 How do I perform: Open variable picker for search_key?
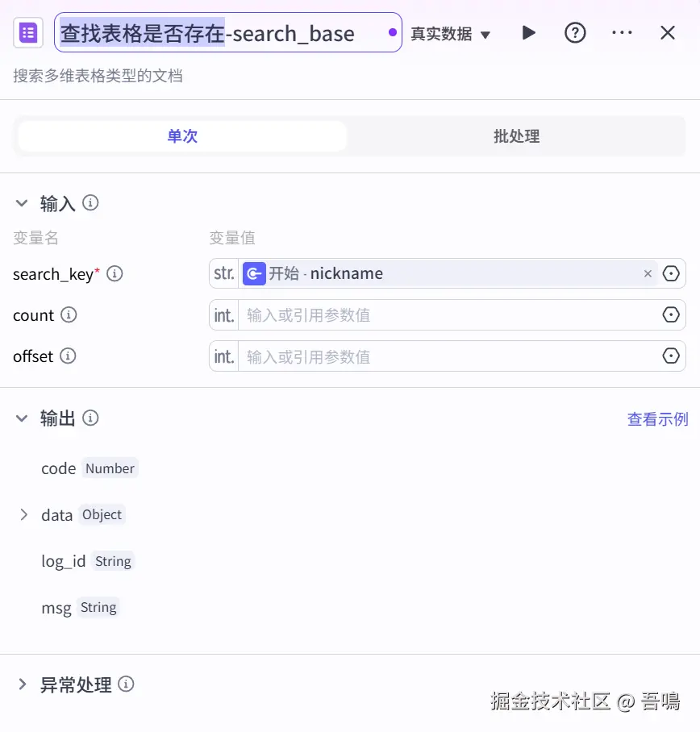[671, 273]
